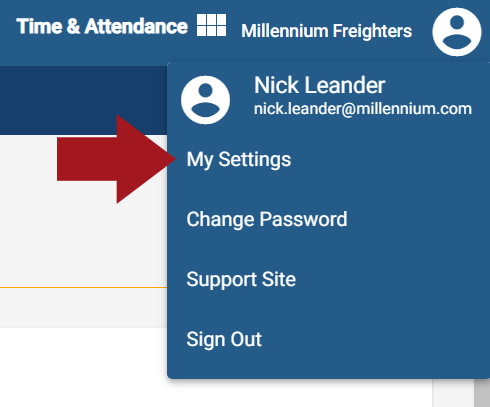Click the dark navy bar beneath the header
The image size is (490, 407).
point(83,100)
